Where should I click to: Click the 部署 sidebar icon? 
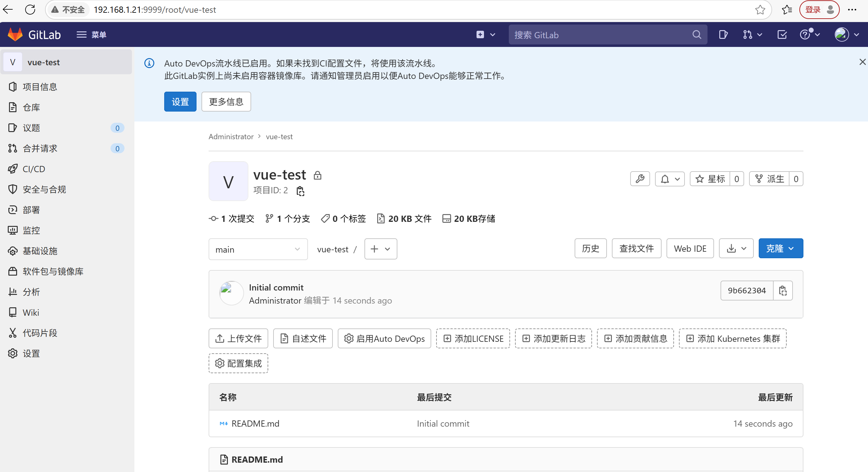(x=12, y=210)
